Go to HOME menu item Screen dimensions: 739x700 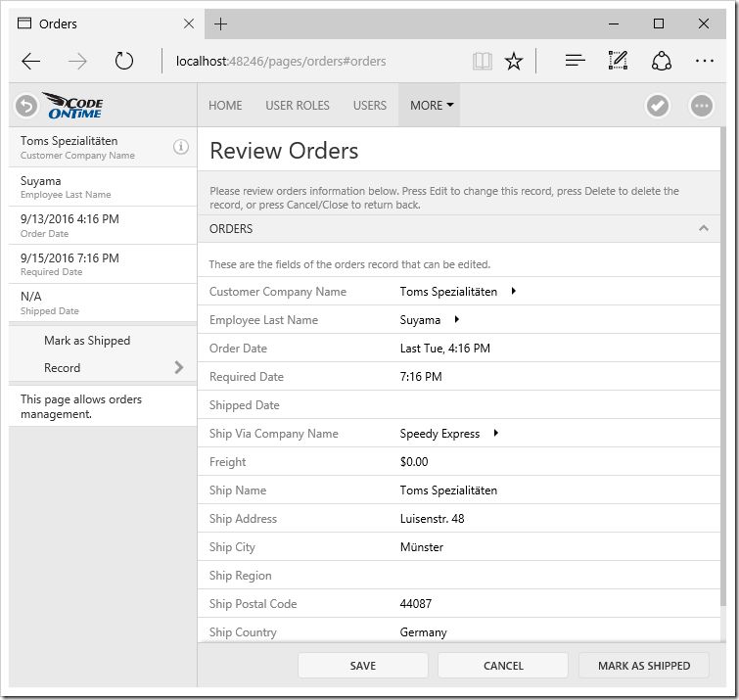coord(225,105)
